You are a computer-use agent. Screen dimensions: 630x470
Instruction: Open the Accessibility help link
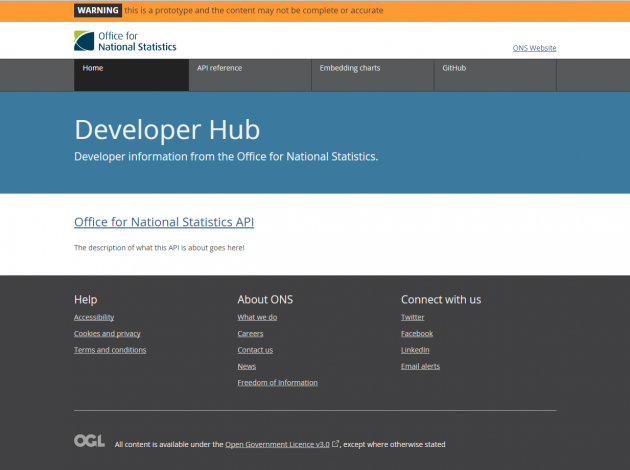pyautogui.click(x=94, y=317)
